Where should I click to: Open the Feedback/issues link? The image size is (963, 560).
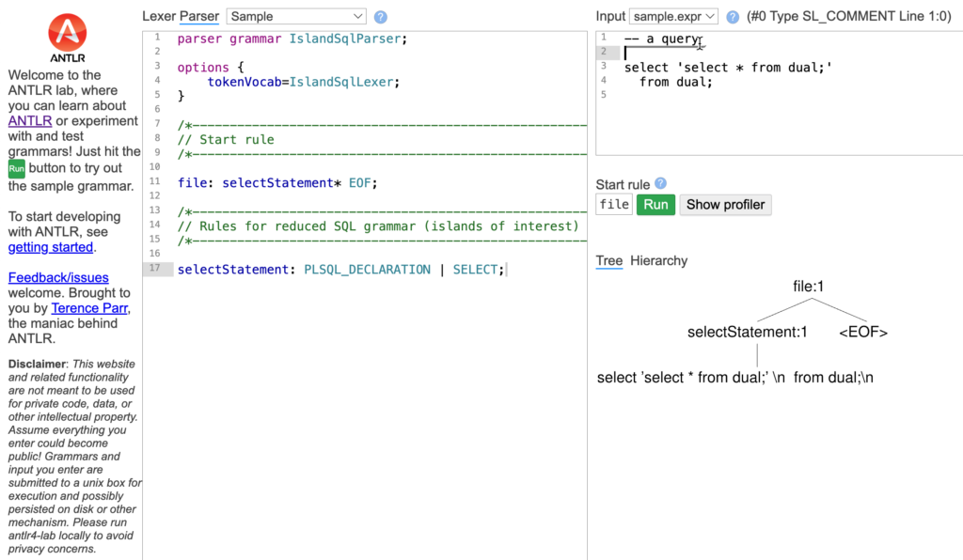click(x=57, y=277)
